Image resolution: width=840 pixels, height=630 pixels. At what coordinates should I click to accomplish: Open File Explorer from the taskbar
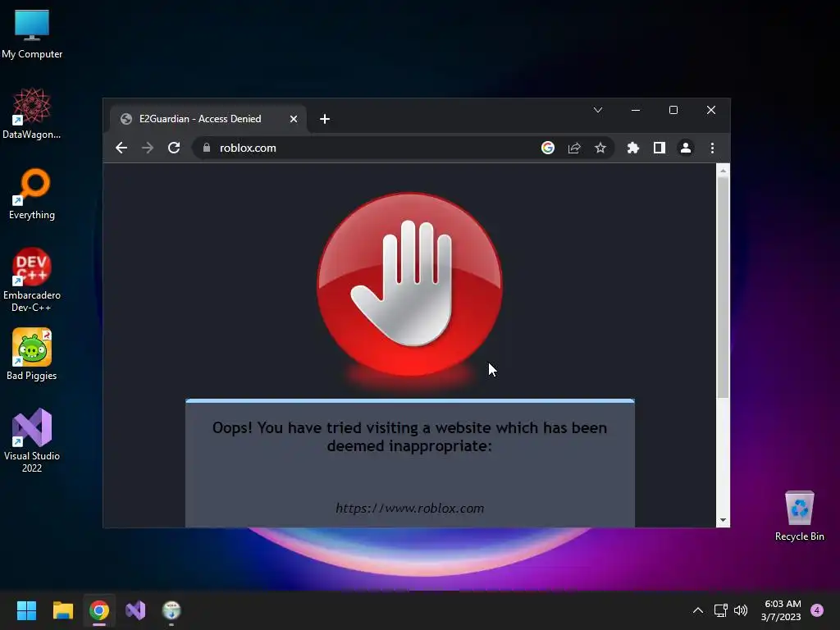(62, 610)
